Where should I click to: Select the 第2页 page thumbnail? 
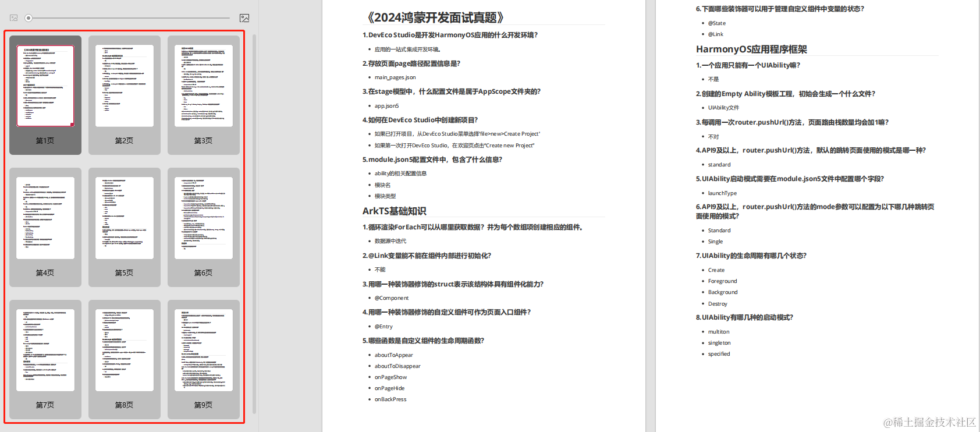click(125, 95)
